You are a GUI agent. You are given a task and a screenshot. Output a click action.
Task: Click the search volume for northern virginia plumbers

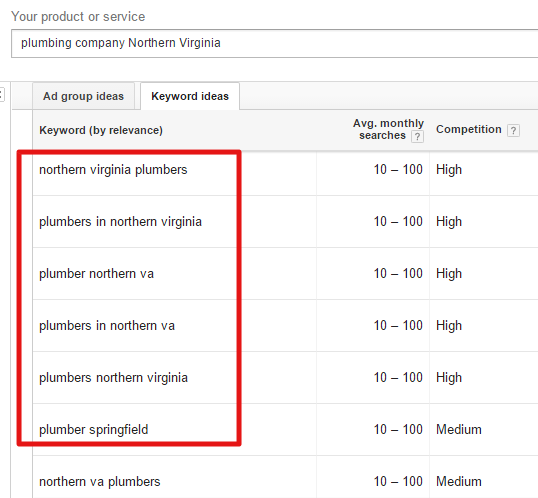[398, 170]
